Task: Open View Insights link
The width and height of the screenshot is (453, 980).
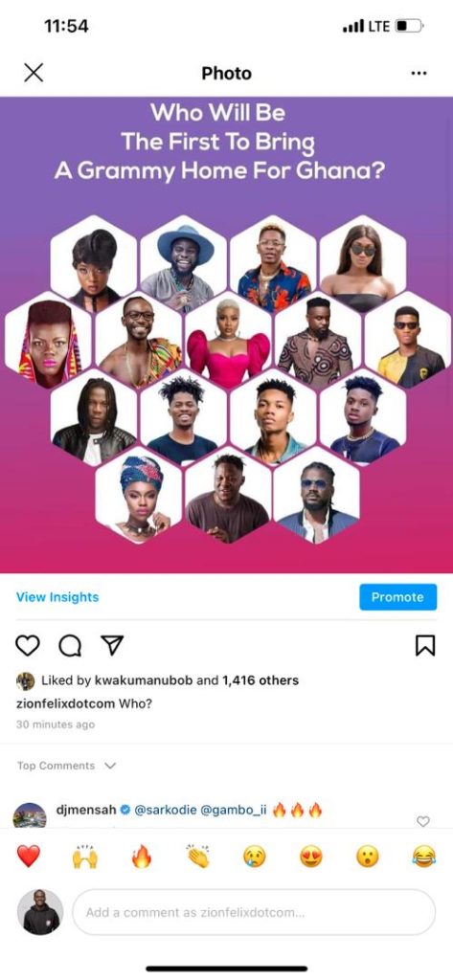Action: (x=57, y=597)
